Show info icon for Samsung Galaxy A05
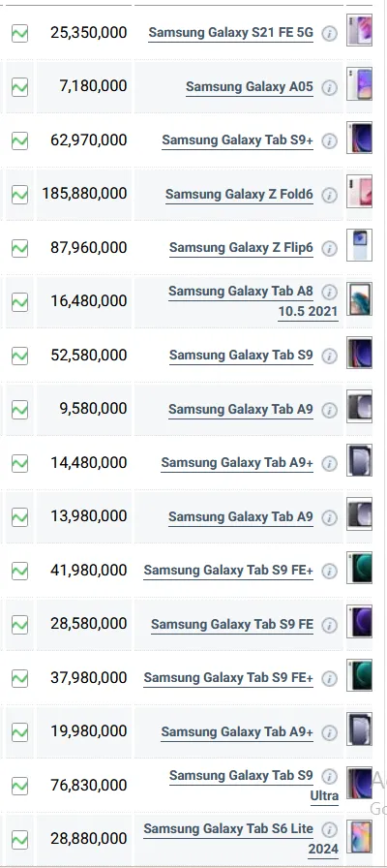This screenshot has width=387, height=868. click(x=330, y=87)
